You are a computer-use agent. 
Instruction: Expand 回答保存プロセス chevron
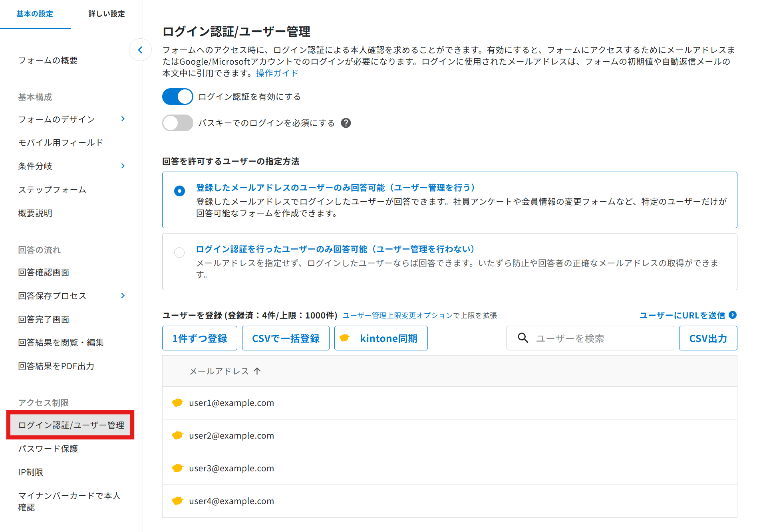[x=123, y=296]
